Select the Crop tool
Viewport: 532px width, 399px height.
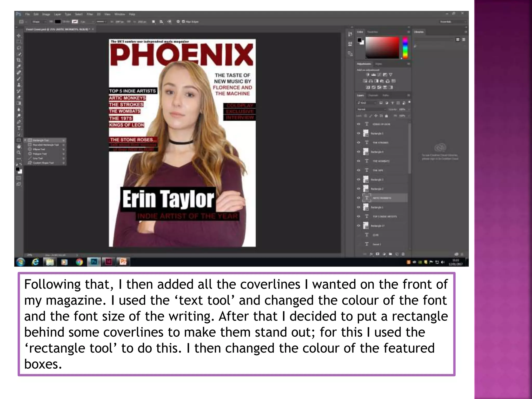(19, 60)
